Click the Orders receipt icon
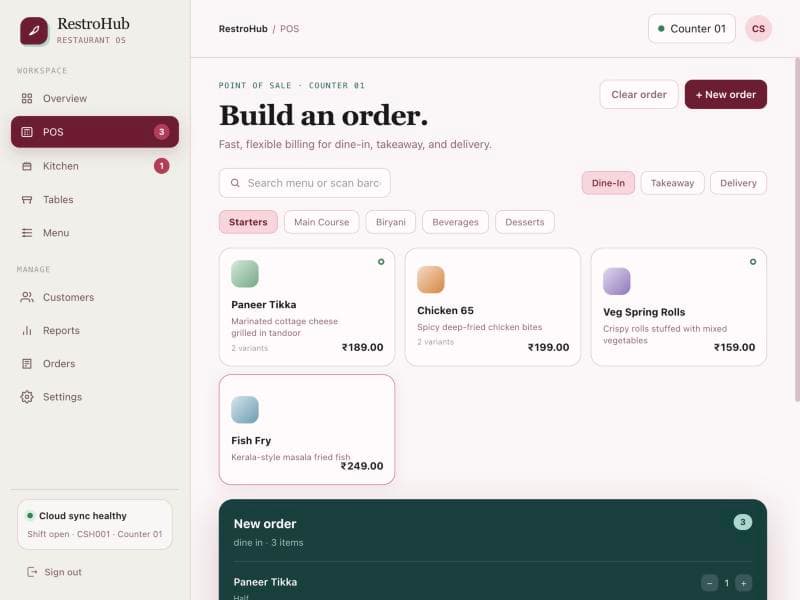Viewport: 800px width, 600px height. (27, 364)
